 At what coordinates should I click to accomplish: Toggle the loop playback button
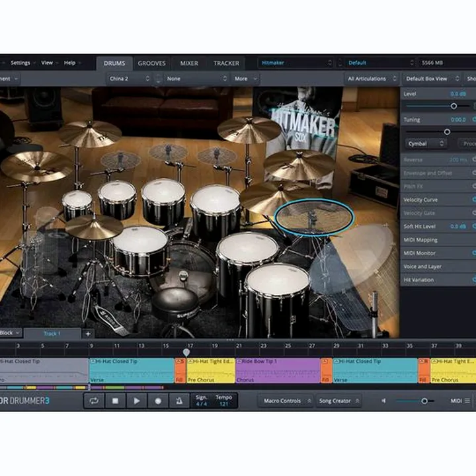tap(94, 401)
